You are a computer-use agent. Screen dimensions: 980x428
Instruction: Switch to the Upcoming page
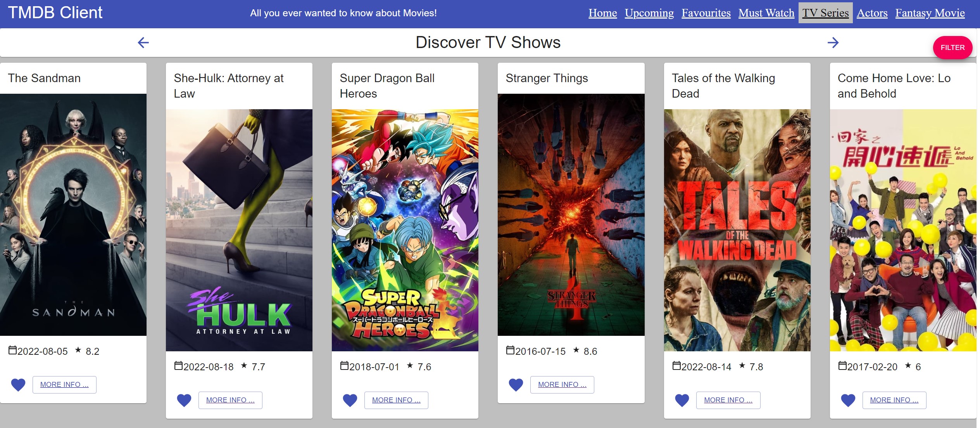tap(649, 13)
